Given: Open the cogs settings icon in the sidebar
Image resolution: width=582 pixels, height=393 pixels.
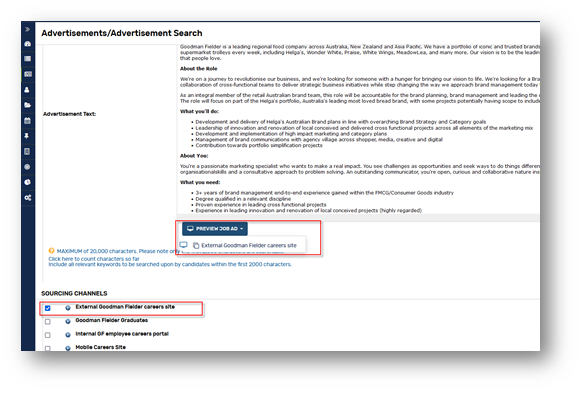Looking at the screenshot, I should pos(28,198).
